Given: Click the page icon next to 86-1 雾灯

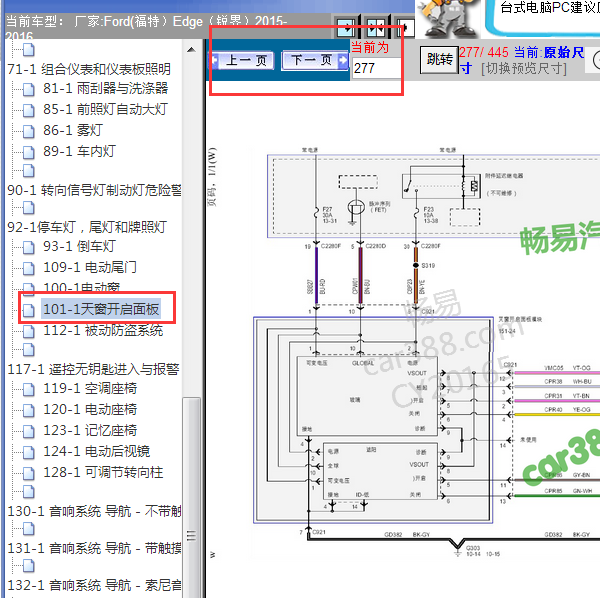Looking at the screenshot, I should (28, 131).
